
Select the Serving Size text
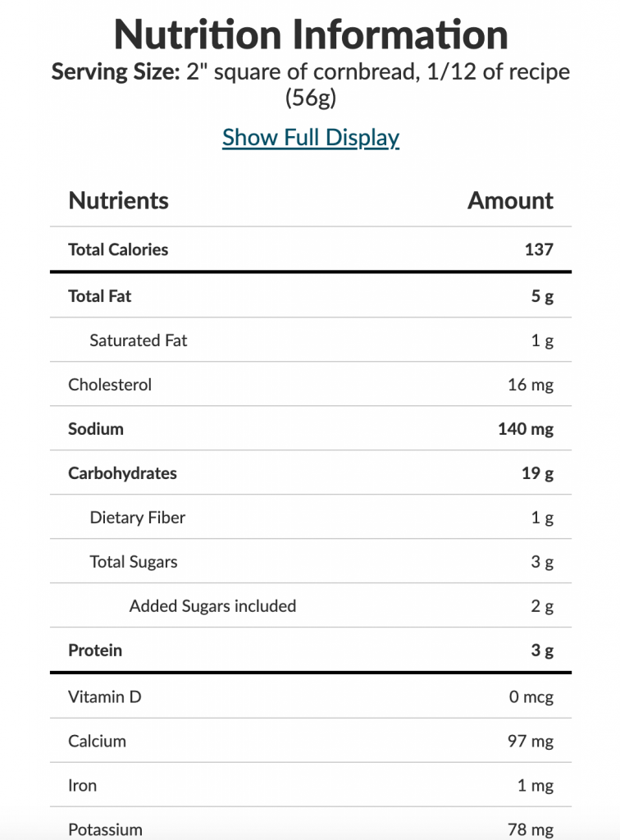[311, 84]
